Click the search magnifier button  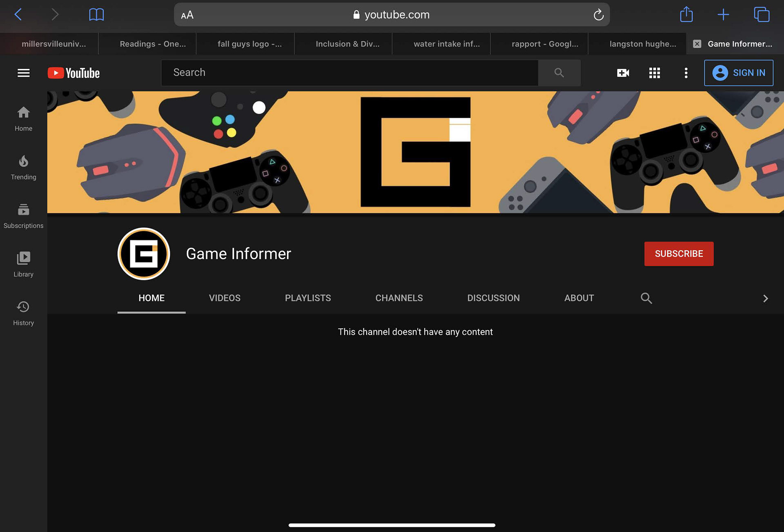coord(559,73)
